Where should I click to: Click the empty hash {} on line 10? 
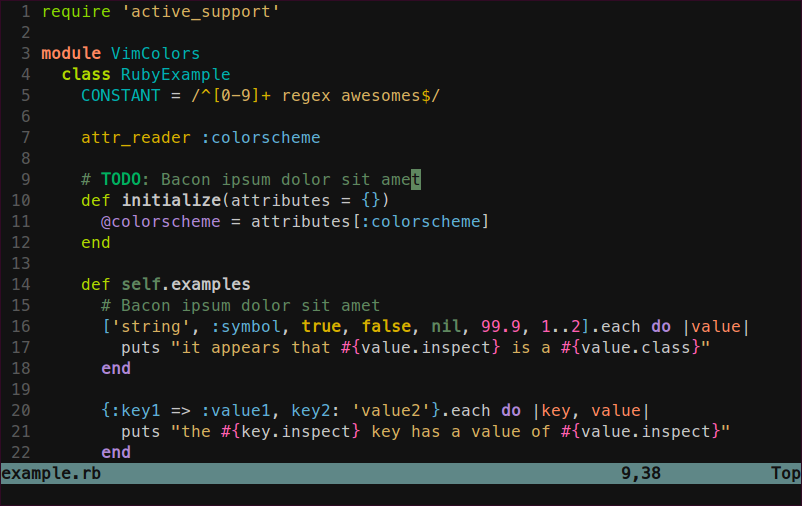(x=371, y=200)
